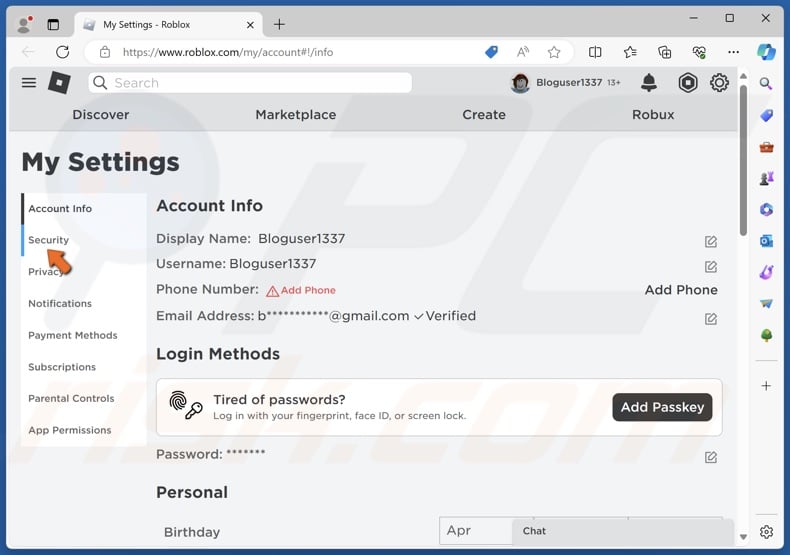
Task: Click the Add Phone button on the right
Action: [681, 290]
